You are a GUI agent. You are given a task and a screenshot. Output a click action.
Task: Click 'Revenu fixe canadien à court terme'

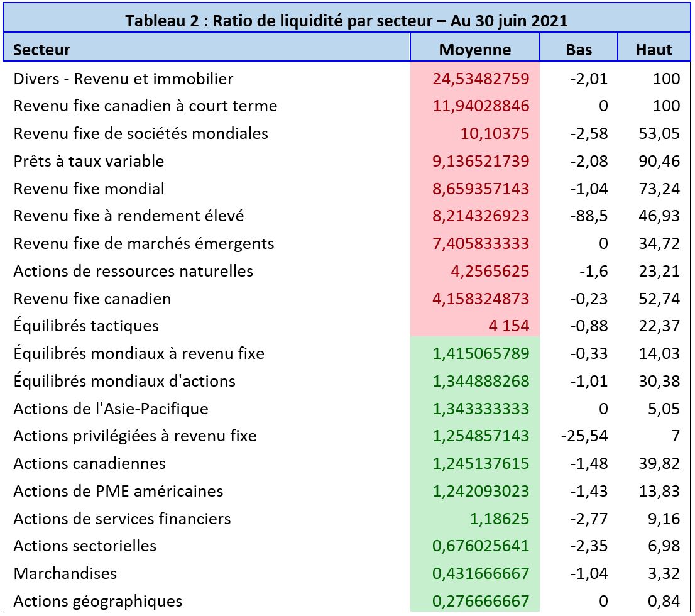(145, 106)
